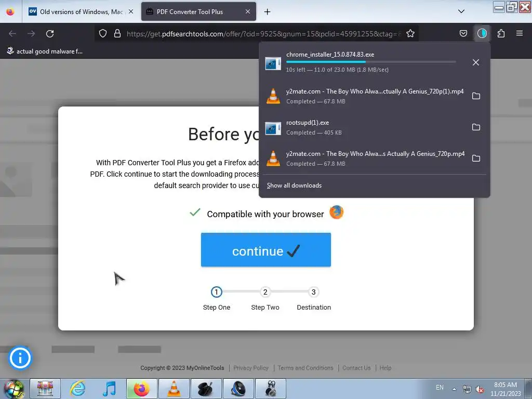532x399 pixels.
Task: Toggle the downloads panel toolbar icon
Action: tap(482, 33)
